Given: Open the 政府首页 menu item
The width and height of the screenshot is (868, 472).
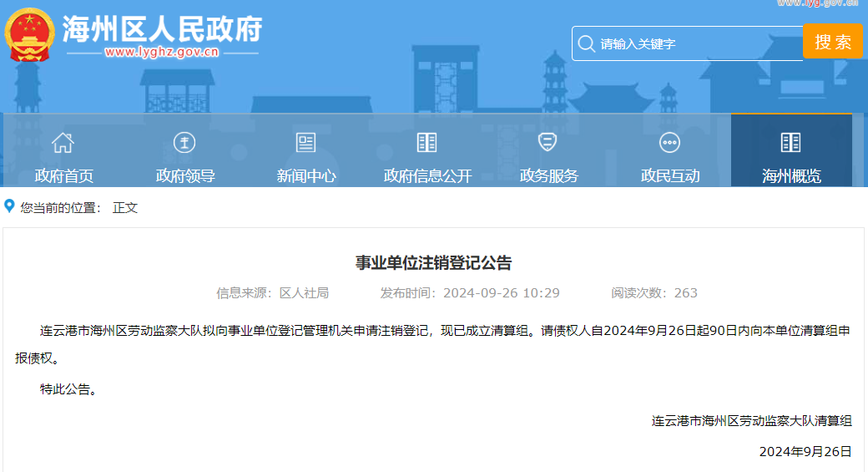Looking at the screenshot, I should point(63,175).
